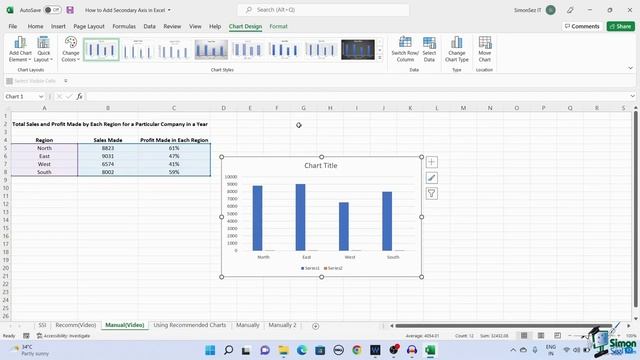Viewport: 640px width, 360px height.
Task: Open the File tab
Action: [x=13, y=26]
